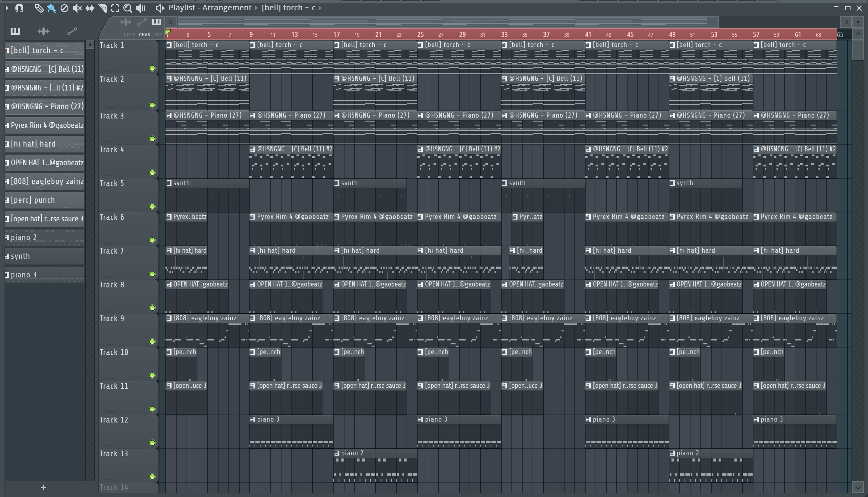
Task: Select the Select tool
Action: click(x=115, y=8)
